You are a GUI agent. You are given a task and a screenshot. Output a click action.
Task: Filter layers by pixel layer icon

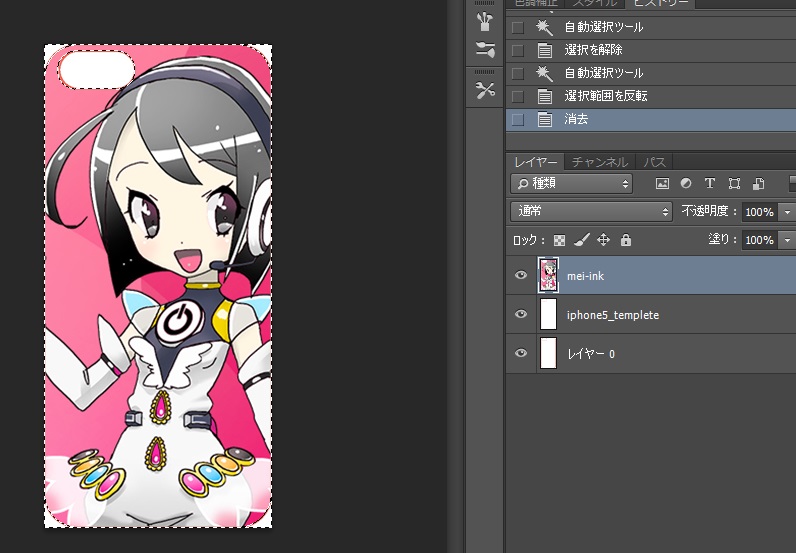coord(662,183)
